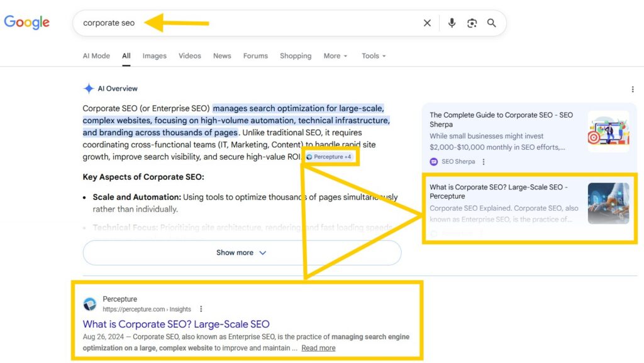Open the News results tab
The width and height of the screenshot is (644, 363).
pos(222,56)
